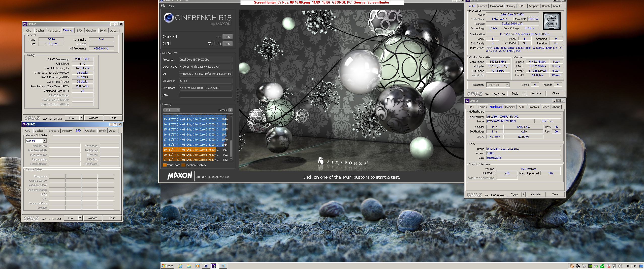Viewport: 644px width, 269px height.
Task: Open Action Center flag icon in tray
Action: pos(608,266)
